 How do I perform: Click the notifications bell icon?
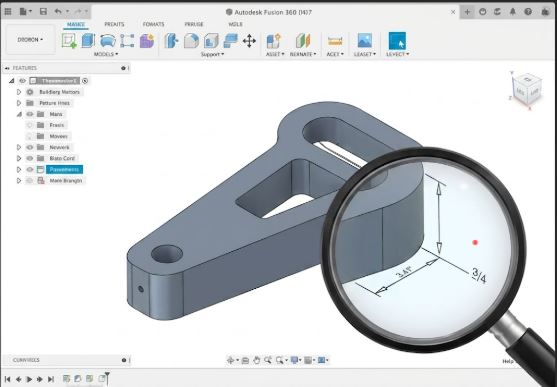pos(513,12)
